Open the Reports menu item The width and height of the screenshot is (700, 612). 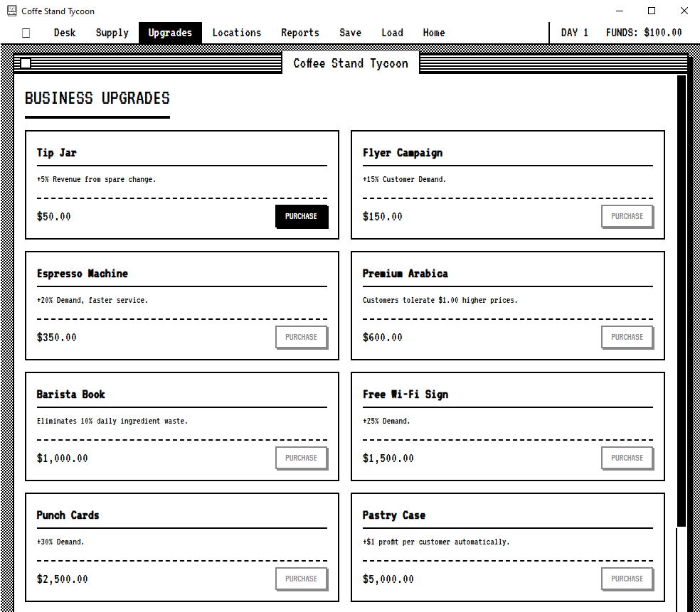click(x=300, y=33)
